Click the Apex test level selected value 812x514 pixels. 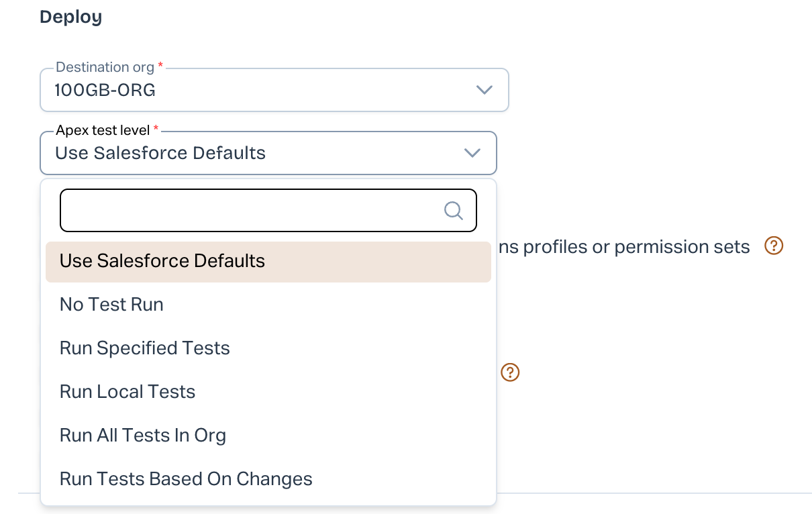point(160,153)
